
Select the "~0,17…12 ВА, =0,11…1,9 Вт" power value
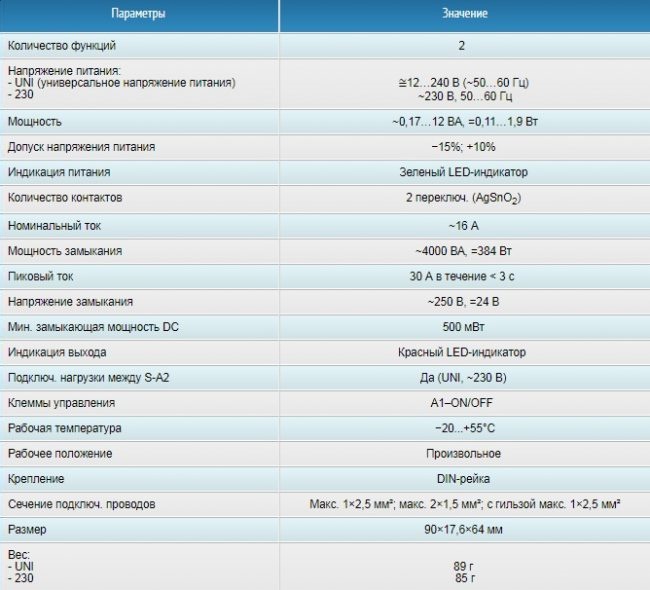[x=461, y=121]
